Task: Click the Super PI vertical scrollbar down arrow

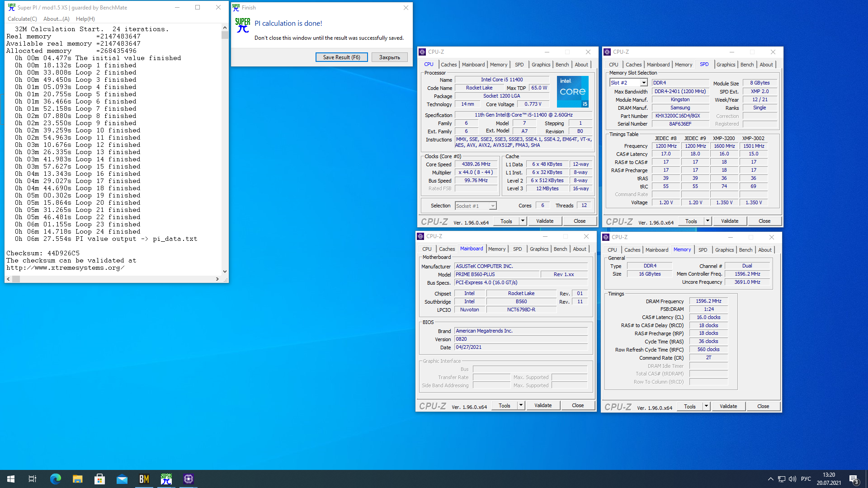Action: (225, 272)
